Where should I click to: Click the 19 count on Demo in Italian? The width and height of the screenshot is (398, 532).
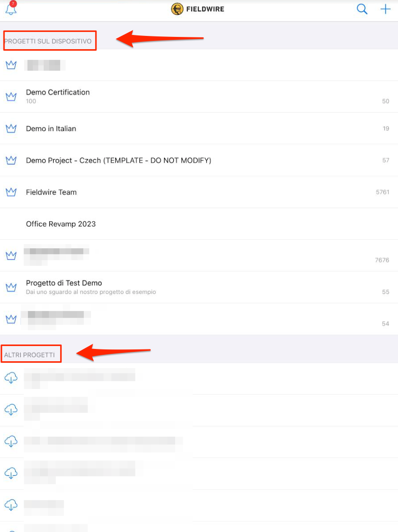point(386,128)
